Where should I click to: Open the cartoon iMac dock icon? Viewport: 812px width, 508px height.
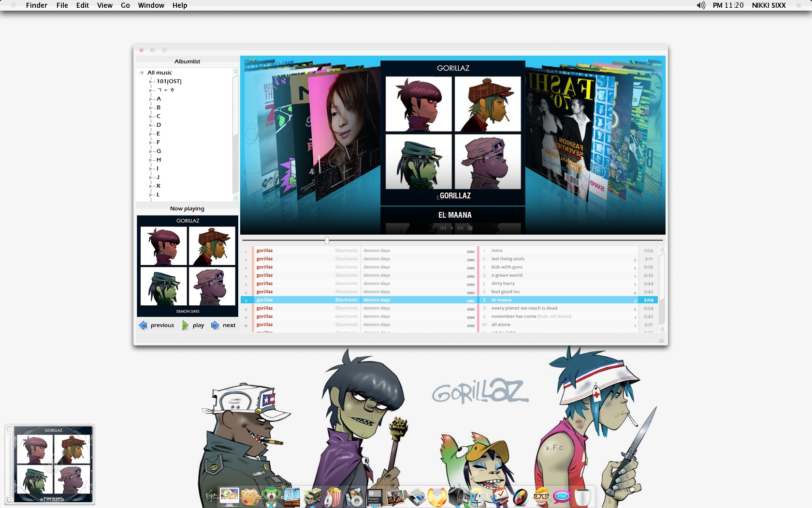[229, 497]
